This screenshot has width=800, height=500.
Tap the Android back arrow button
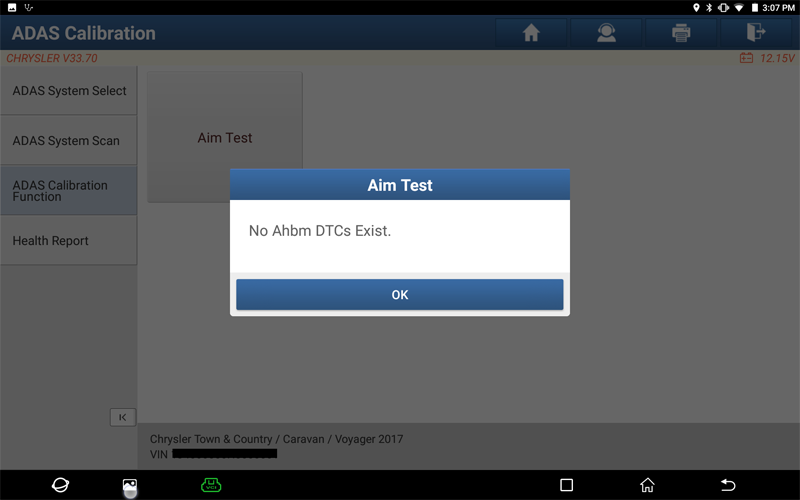(728, 485)
